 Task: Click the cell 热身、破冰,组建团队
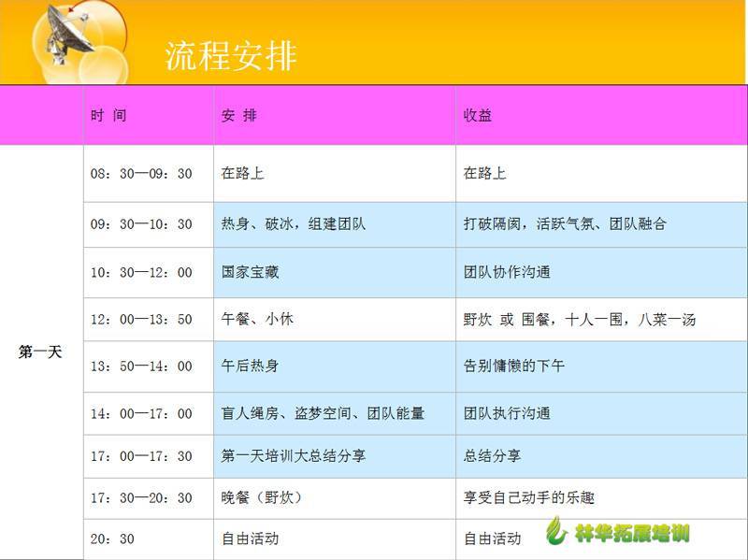click(x=335, y=224)
